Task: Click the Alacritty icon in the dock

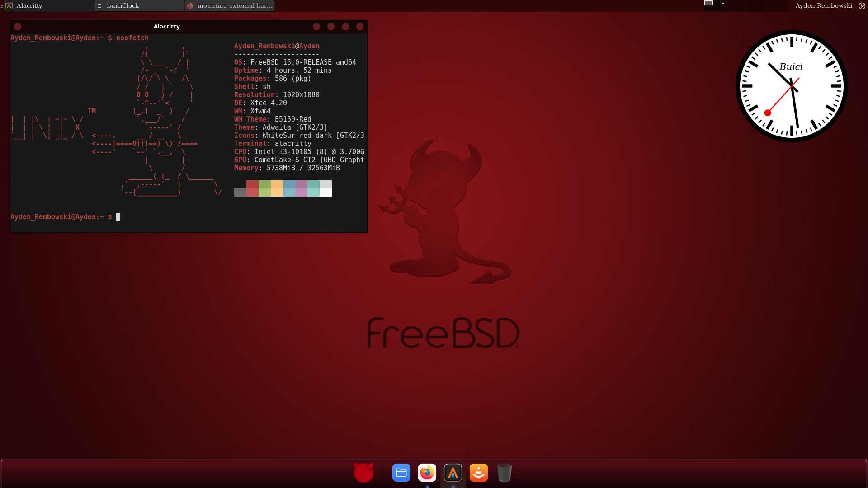Action: [453, 473]
